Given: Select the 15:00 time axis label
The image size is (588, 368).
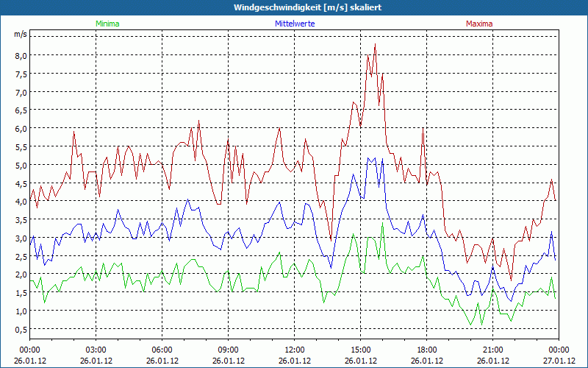Looking at the screenshot, I should click(x=361, y=350).
